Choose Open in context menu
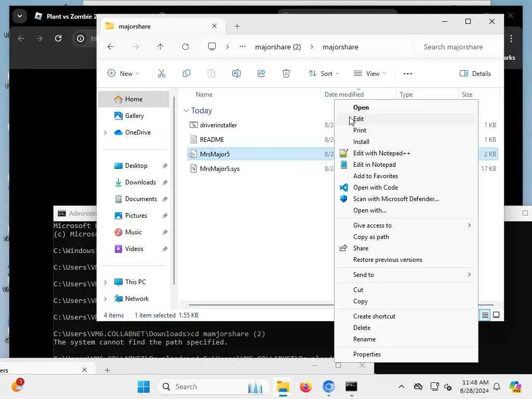Screen dimensions: 532x399 [406, 108]
